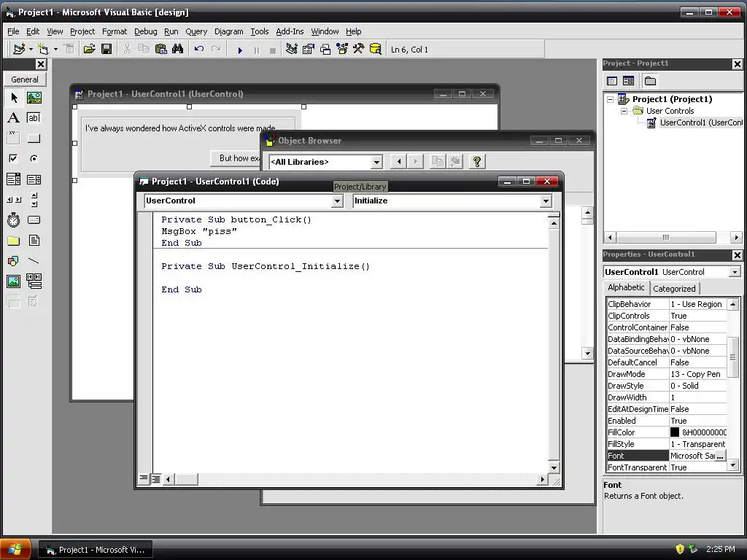This screenshot has height=560, width=747.
Task: Select the Data control tool in the toolbox
Action: pos(34,281)
